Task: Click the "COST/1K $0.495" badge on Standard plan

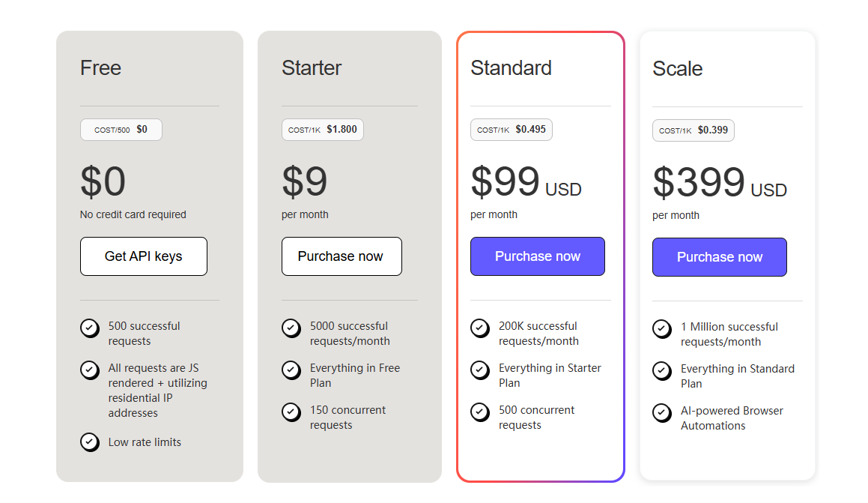Action: [x=511, y=129]
